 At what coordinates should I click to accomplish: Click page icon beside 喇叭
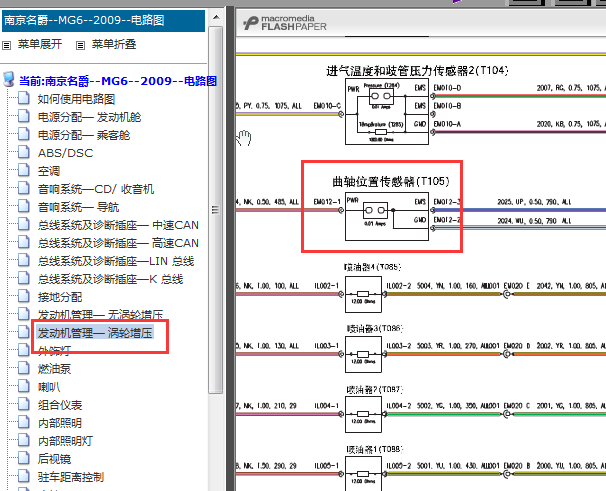pos(24,386)
